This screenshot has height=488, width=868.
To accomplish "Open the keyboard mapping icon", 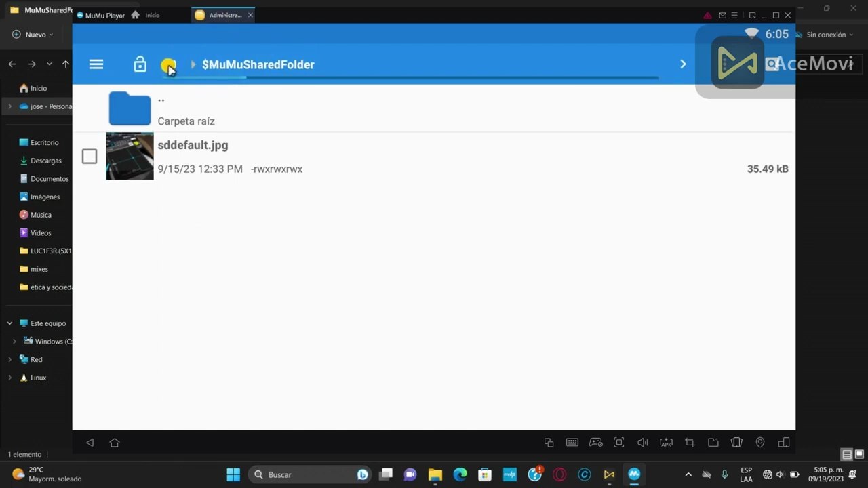I will [x=572, y=443].
